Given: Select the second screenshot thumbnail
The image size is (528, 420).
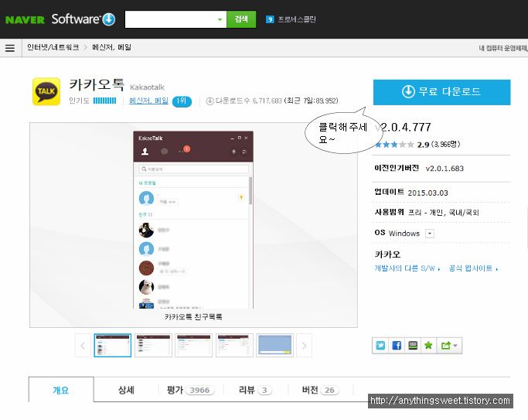Looking at the screenshot, I should pyautogui.click(x=153, y=346).
